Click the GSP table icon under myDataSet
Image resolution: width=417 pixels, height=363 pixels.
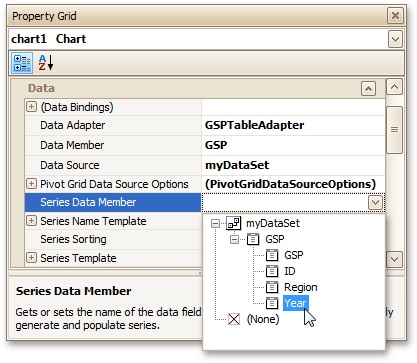click(x=253, y=239)
